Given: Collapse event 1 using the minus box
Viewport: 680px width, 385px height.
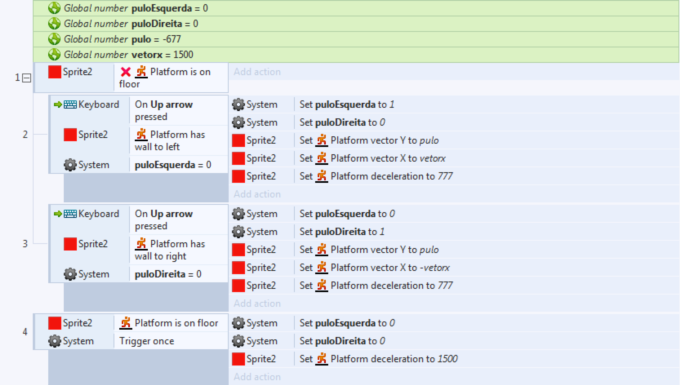Looking at the screenshot, I should pyautogui.click(x=26, y=78).
